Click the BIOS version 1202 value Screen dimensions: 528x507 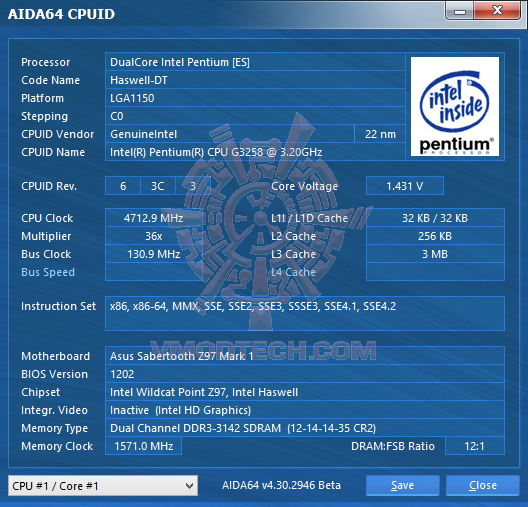(x=305, y=374)
